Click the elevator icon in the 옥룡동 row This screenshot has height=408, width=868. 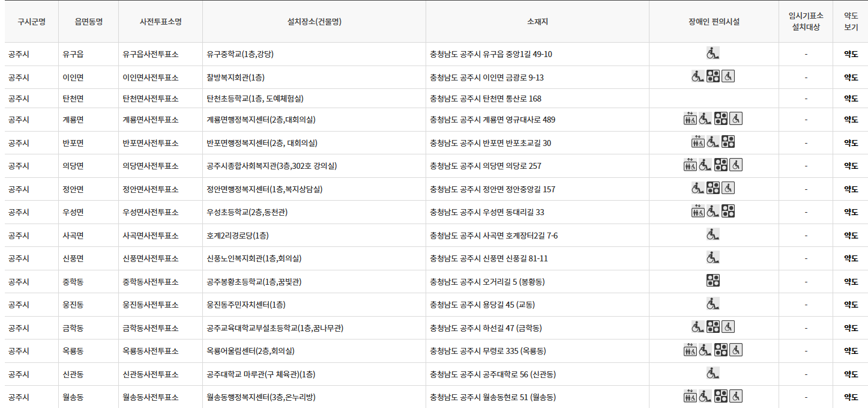tap(690, 350)
